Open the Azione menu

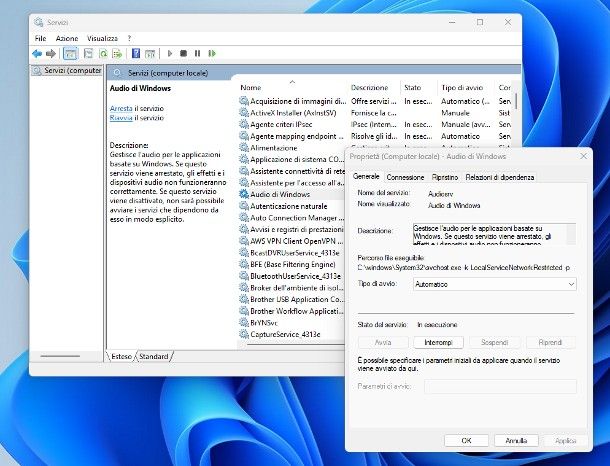(67, 38)
